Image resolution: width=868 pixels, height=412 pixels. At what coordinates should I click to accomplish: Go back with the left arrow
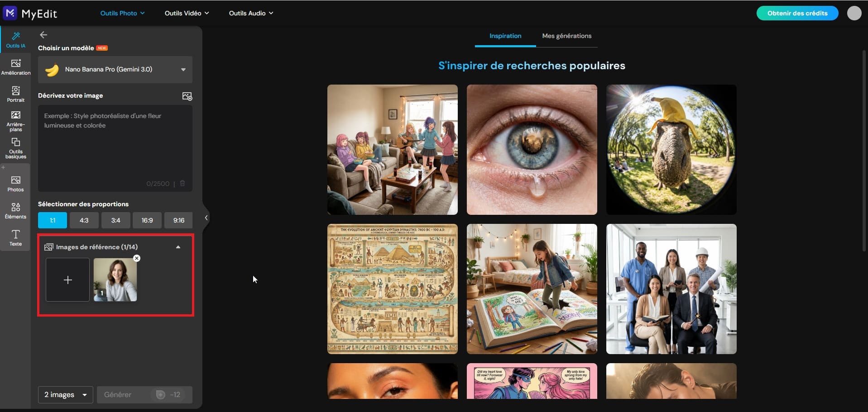(43, 35)
